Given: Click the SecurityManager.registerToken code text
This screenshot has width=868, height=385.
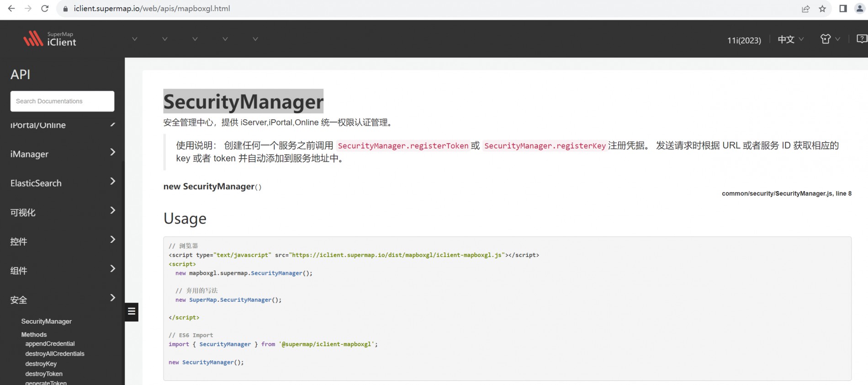Looking at the screenshot, I should [403, 146].
